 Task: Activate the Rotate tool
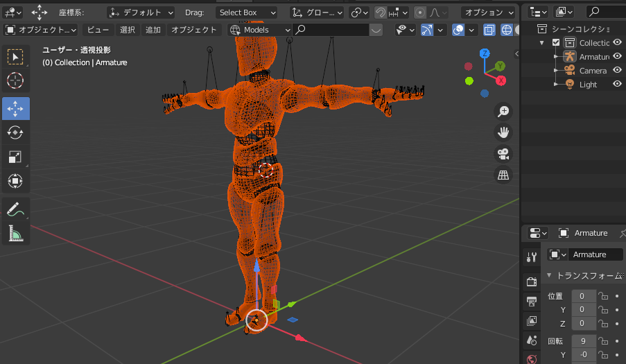15,132
